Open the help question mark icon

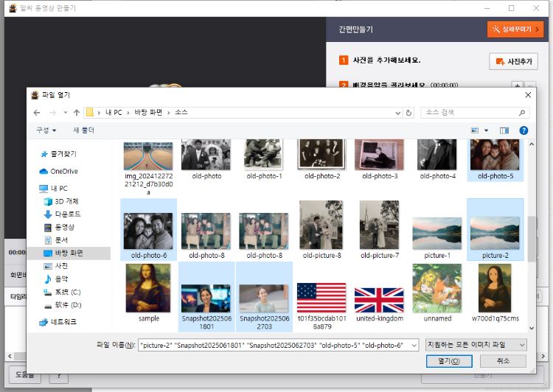pos(524,130)
